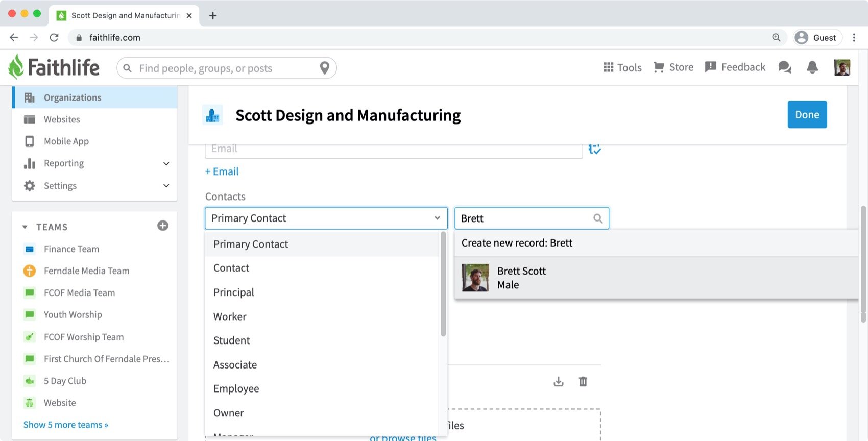Open the Store cart icon
This screenshot has width=868, height=441.
coord(659,67)
